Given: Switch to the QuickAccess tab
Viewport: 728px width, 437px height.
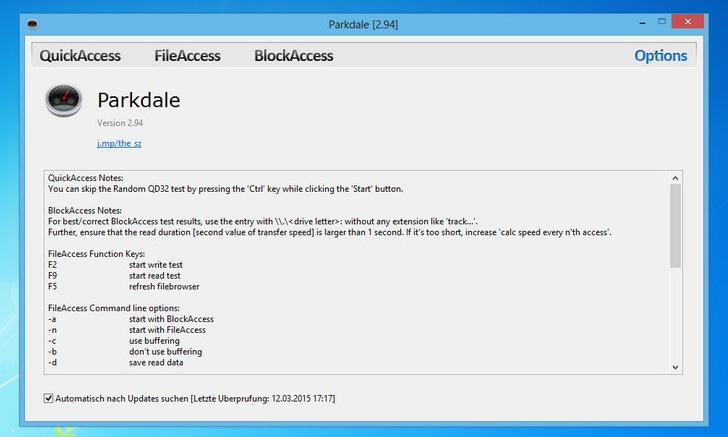Looking at the screenshot, I should point(80,56).
